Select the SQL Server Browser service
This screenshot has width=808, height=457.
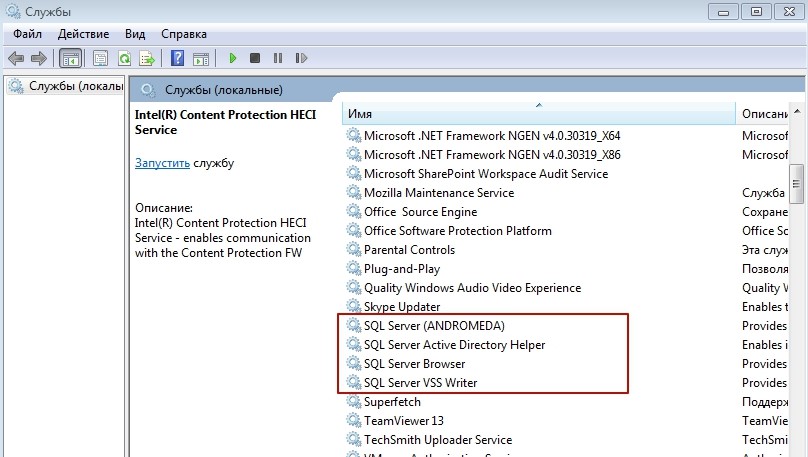[x=414, y=364]
